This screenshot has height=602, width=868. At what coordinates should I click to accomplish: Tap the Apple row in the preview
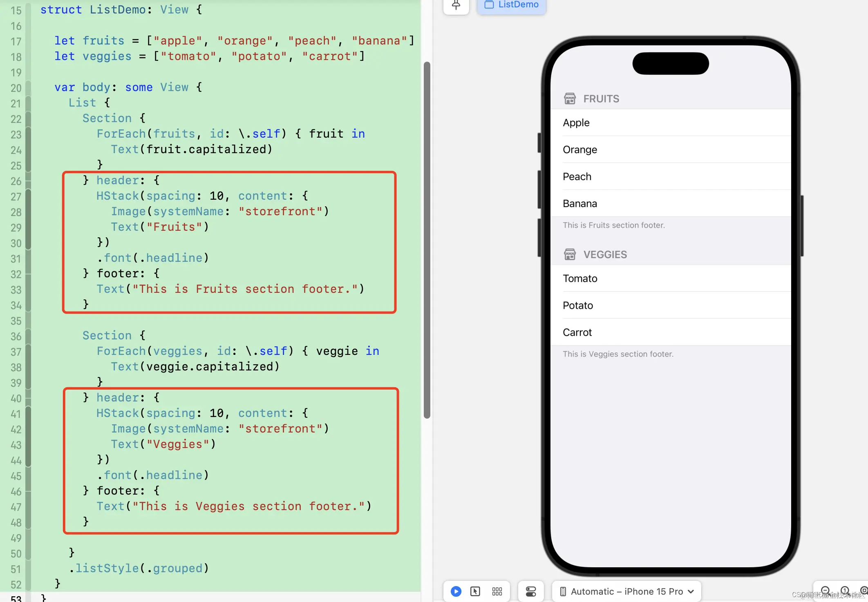point(670,123)
